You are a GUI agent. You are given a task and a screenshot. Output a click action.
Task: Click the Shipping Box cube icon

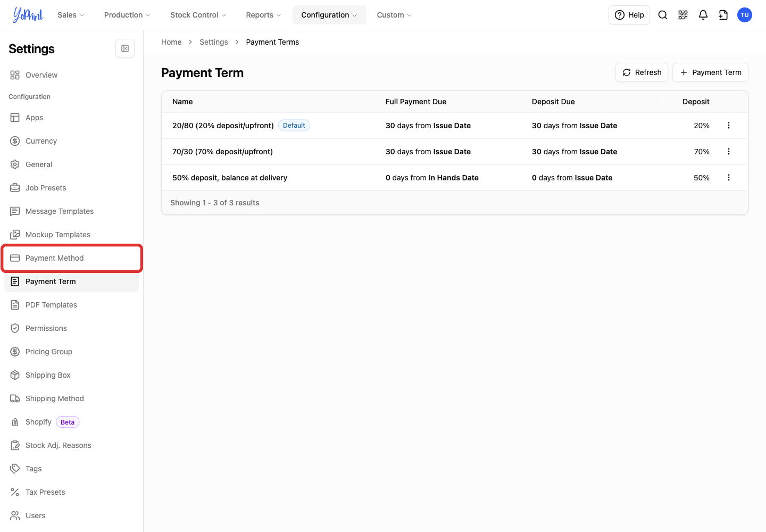coord(15,375)
